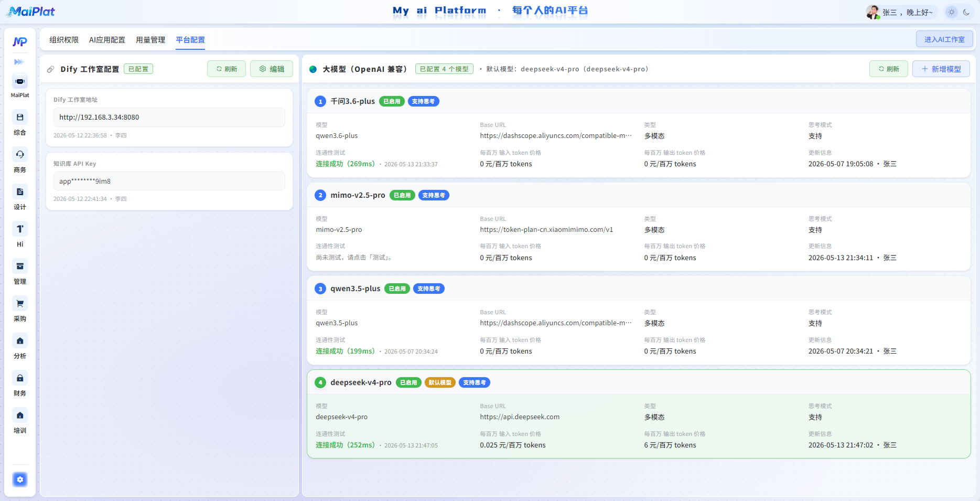Switch to light theme sun icon
Image resolution: width=980 pixels, height=501 pixels.
coord(952,12)
